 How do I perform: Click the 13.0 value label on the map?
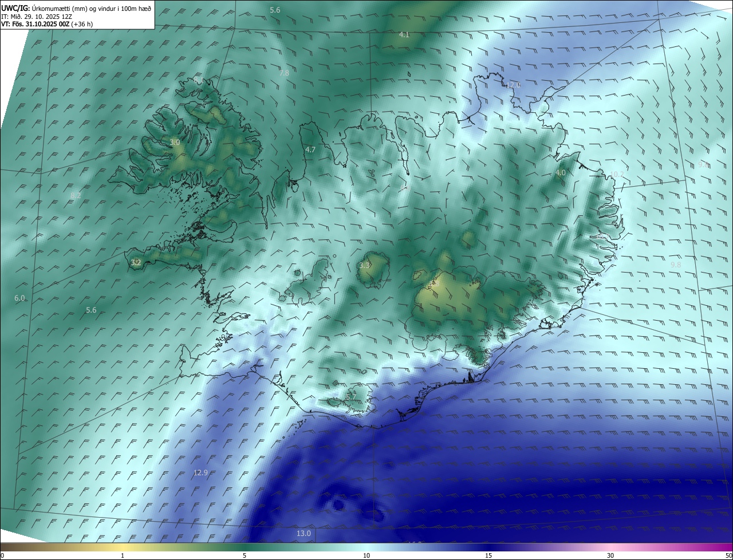(x=304, y=534)
